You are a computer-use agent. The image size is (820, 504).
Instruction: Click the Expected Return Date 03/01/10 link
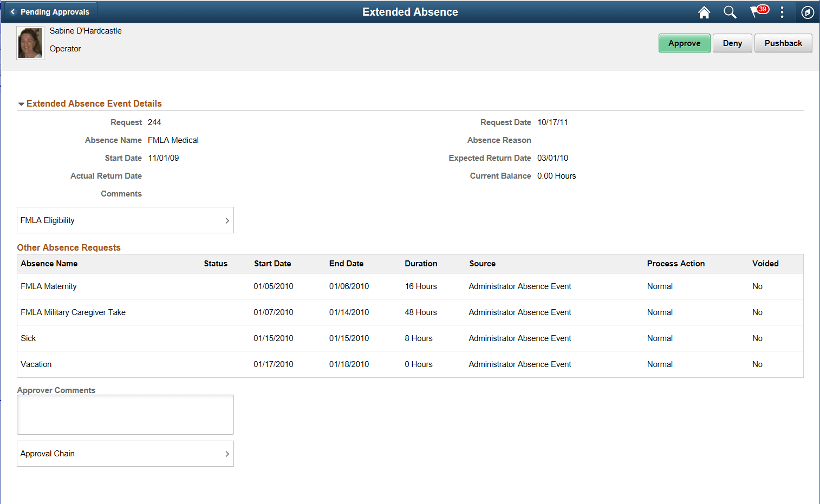tap(553, 158)
